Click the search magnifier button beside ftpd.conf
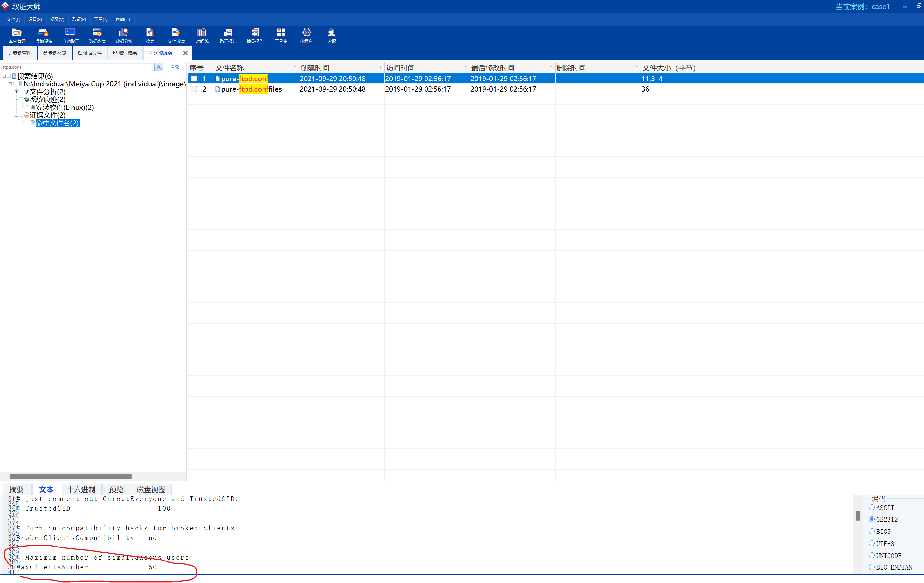The width and height of the screenshot is (924, 583). [158, 67]
